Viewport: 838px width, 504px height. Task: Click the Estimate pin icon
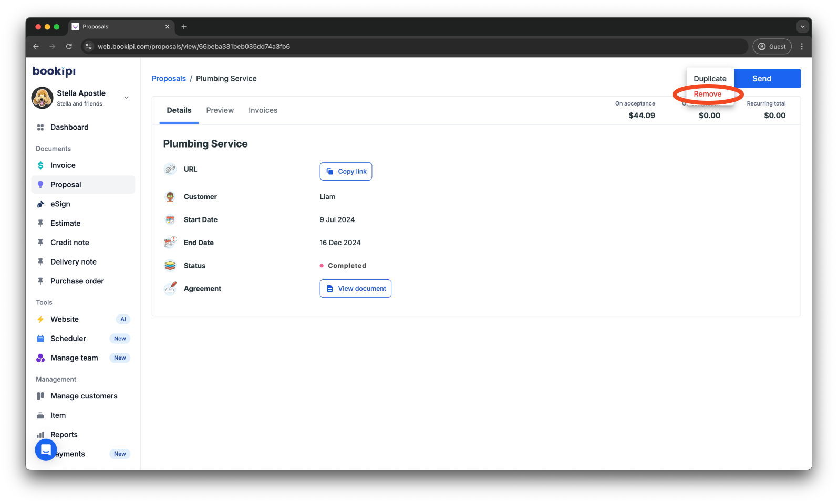click(40, 223)
